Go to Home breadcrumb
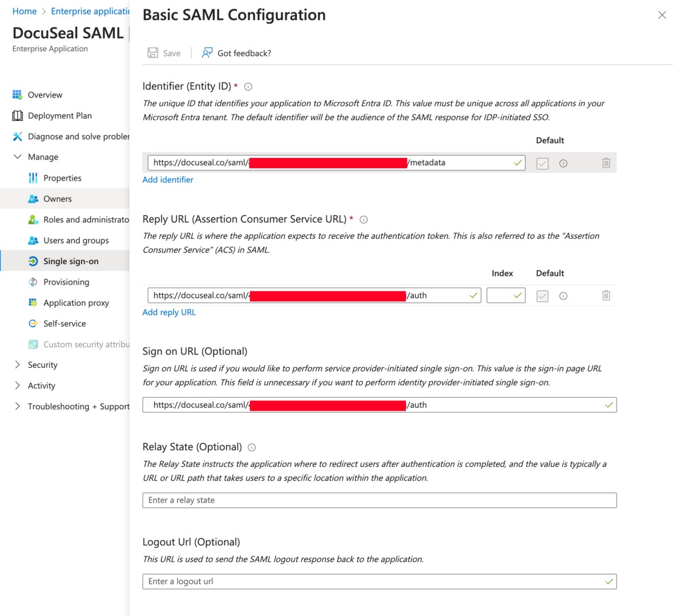This screenshot has height=616, width=685. tap(25, 11)
